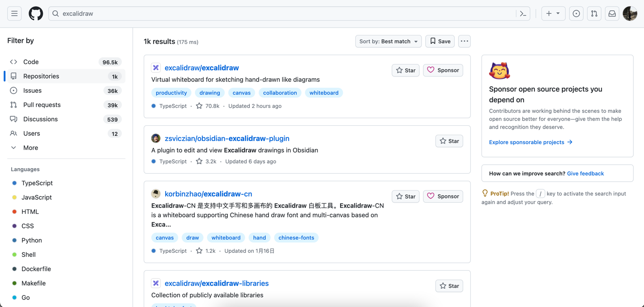Screen dimensions: 644x307
Task: Open Pull requests icon in header
Action: coord(594,13)
